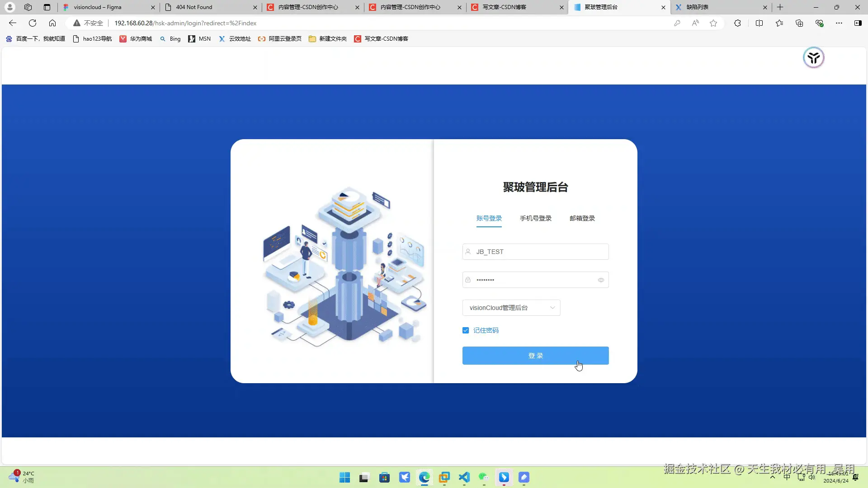Open the Collections icon in toolbar
This screenshot has width=868, height=488.
[799, 23]
